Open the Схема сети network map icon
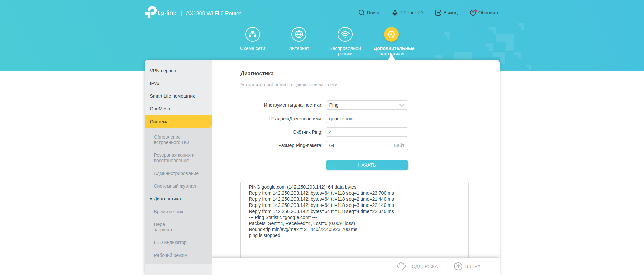This screenshot has width=644, height=275. (x=253, y=34)
